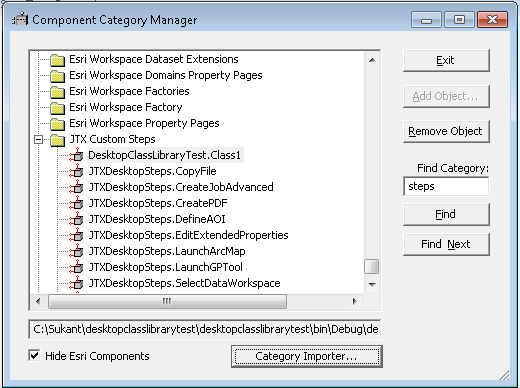Viewport: 520px width, 388px height.
Task: Select JTXDesktopSteps.LaunchArcMap entry text
Action: (167, 251)
